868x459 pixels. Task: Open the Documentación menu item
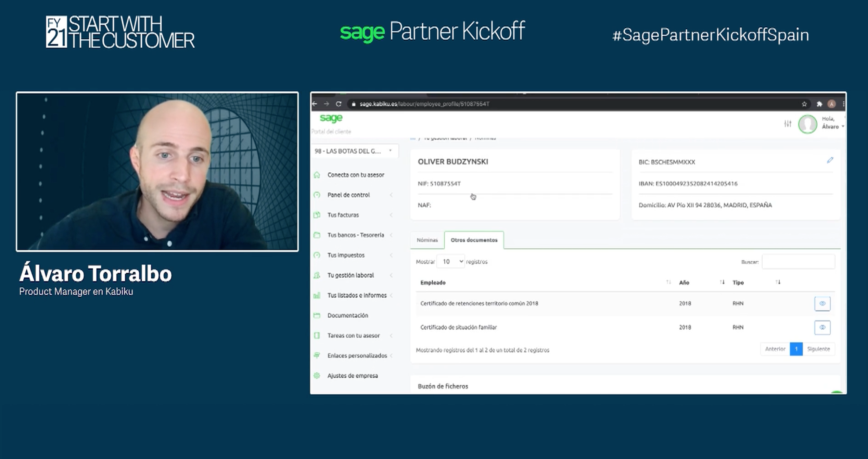348,315
